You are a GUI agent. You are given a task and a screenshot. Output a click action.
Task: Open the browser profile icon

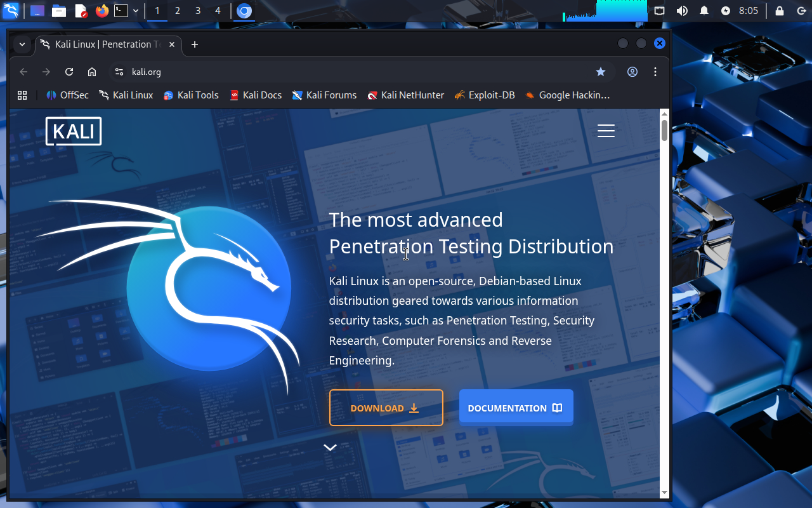632,72
